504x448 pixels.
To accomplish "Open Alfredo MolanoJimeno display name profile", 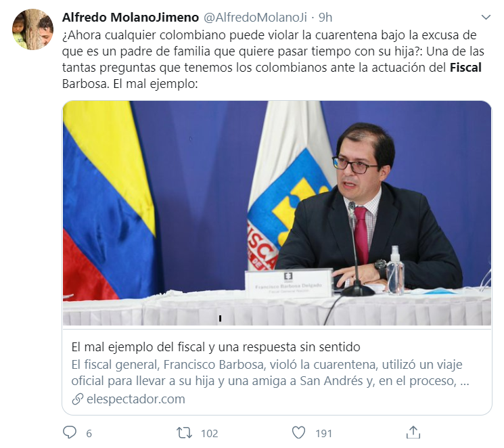I will click(x=131, y=18).
